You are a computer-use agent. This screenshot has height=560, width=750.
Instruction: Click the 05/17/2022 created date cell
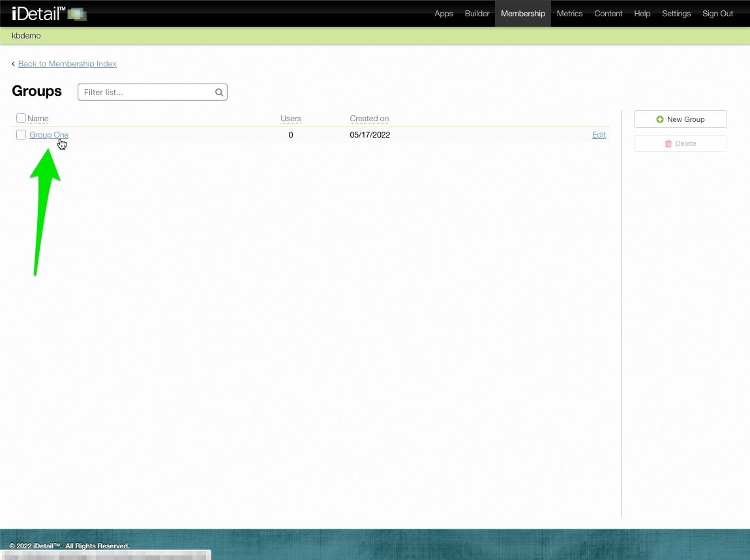370,135
